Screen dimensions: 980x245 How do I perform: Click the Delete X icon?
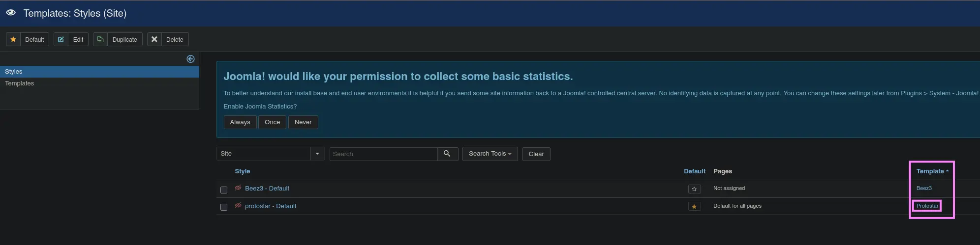point(154,39)
